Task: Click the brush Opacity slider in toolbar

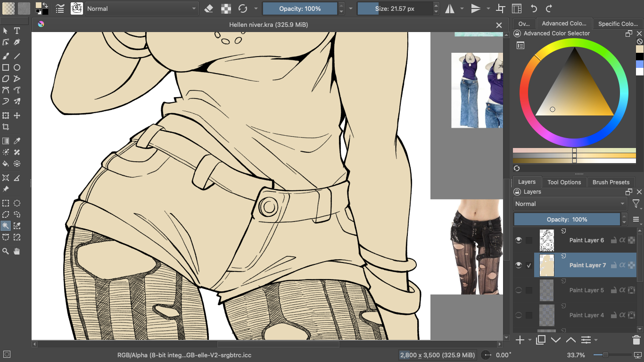Action: pos(300,8)
